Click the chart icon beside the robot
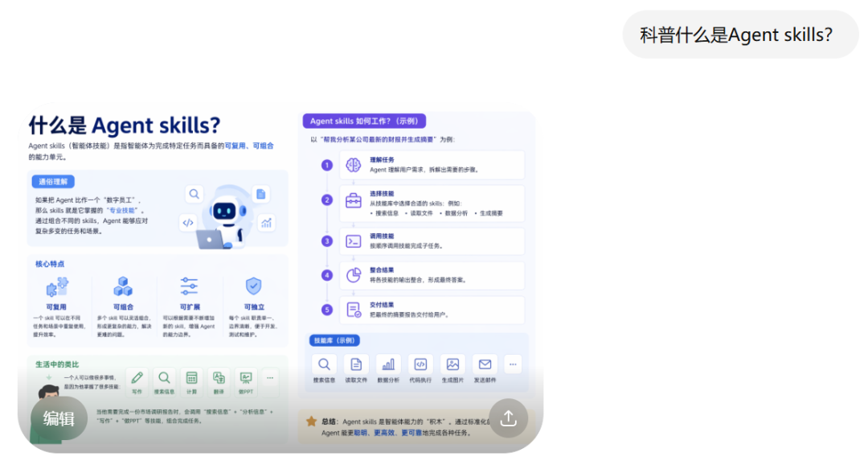 tap(267, 223)
